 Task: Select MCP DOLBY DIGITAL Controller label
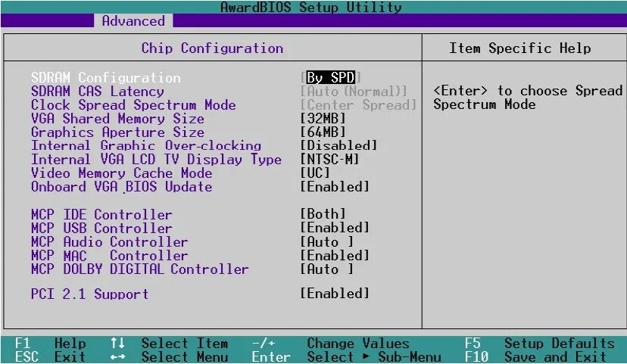pos(140,269)
